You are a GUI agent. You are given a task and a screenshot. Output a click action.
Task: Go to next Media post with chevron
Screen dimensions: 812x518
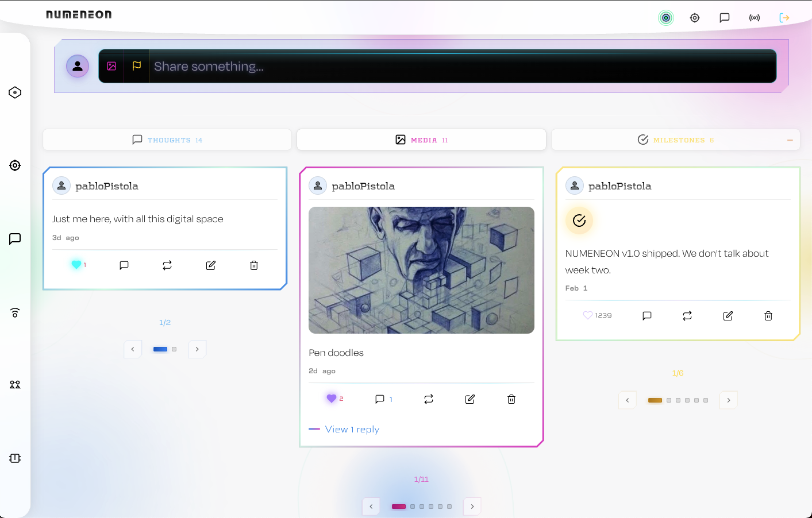[x=472, y=507]
